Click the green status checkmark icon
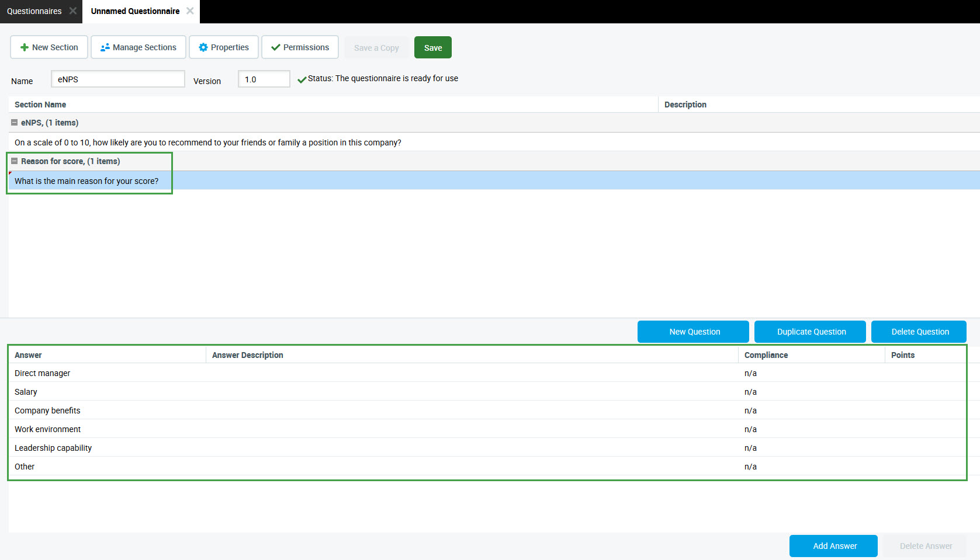The image size is (980, 560). (302, 79)
